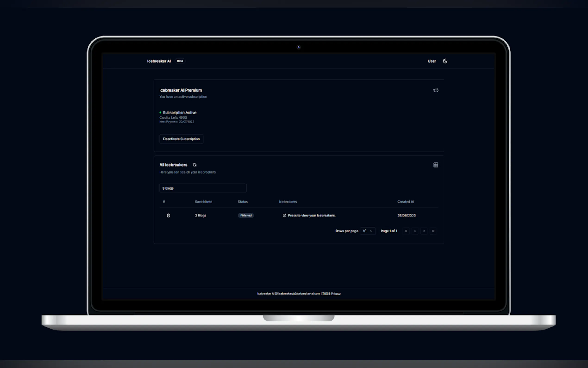Viewport: 588px width, 368px height.
Task: Go to the next page with the right chevron
Action: coord(424,231)
